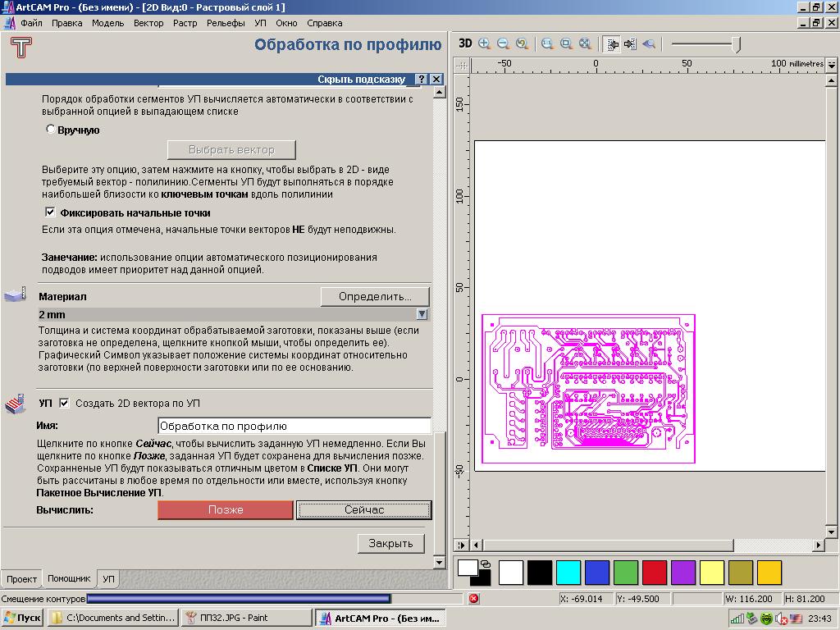
Task: Restore the previous zoom view
Action: point(522,43)
